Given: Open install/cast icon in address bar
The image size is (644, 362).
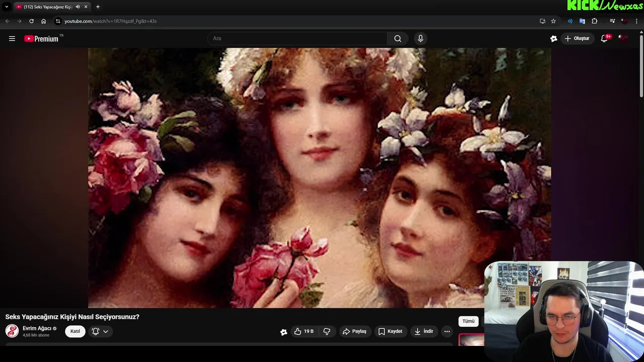Looking at the screenshot, I should (542, 21).
